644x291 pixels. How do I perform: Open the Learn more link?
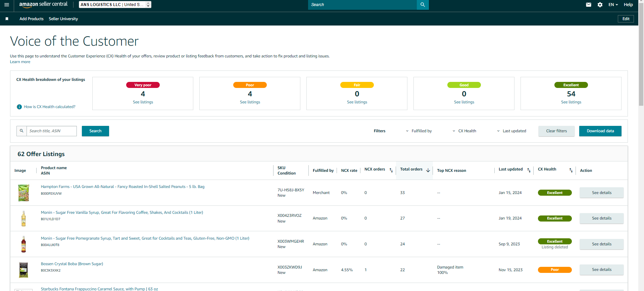tap(20, 62)
